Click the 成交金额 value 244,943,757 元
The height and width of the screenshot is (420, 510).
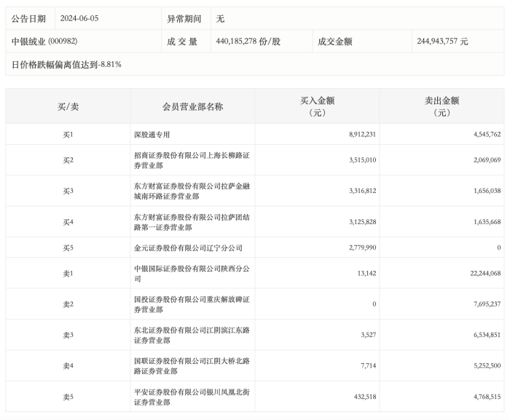442,41
